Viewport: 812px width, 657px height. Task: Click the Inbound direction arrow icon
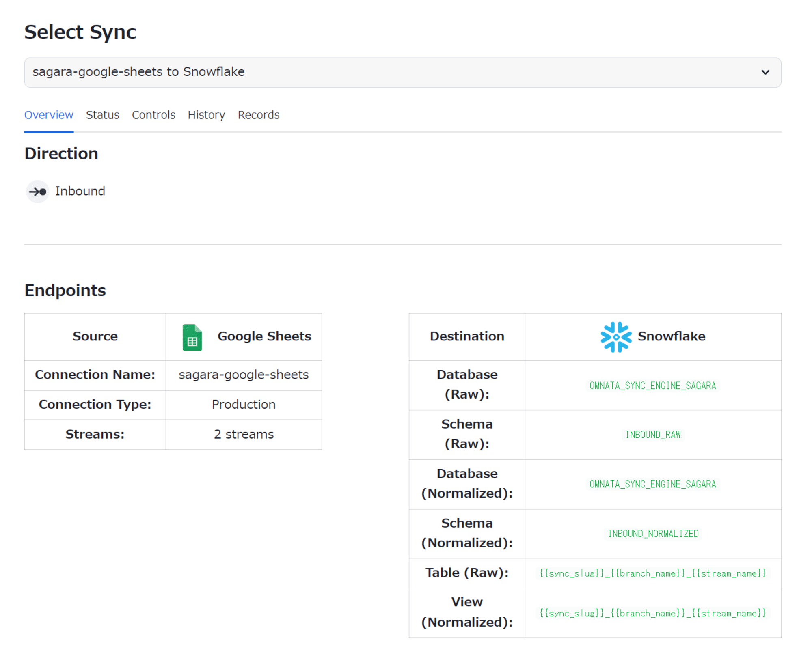[x=38, y=192]
